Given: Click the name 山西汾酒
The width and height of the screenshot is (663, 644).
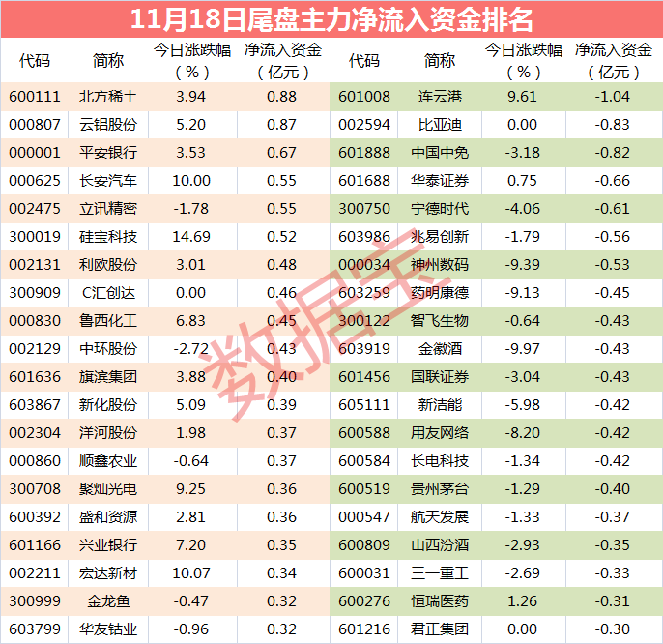Looking at the screenshot, I should (440, 545).
